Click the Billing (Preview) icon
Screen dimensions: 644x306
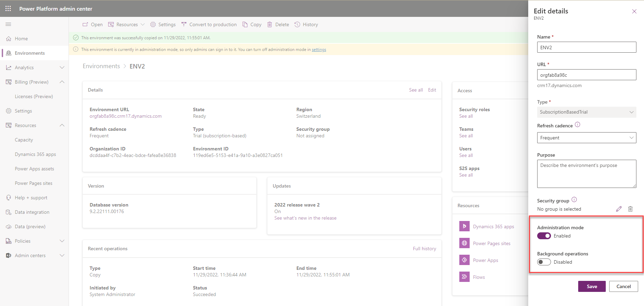(x=9, y=82)
